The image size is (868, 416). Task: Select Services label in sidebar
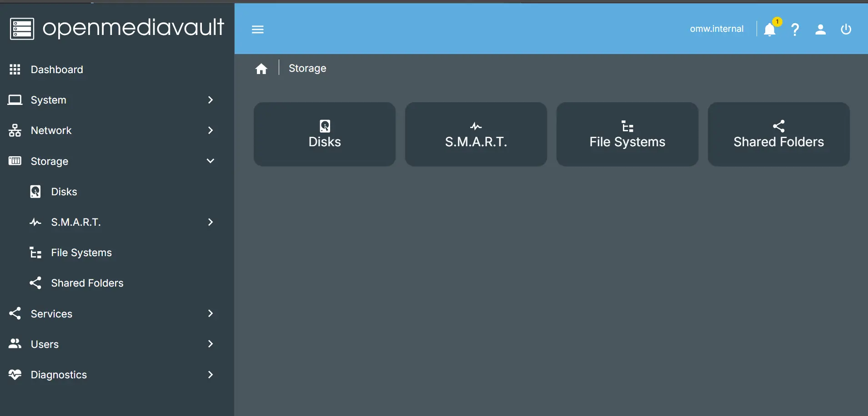coord(51,314)
